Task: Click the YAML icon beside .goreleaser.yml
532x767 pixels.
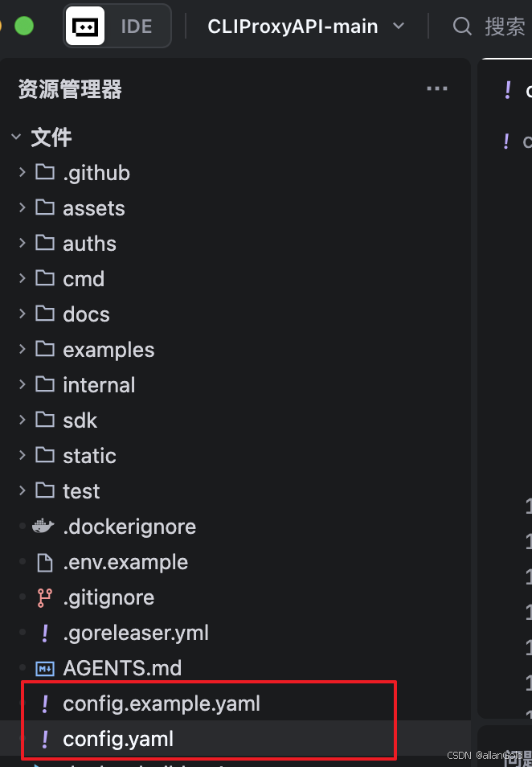Action: tap(45, 633)
